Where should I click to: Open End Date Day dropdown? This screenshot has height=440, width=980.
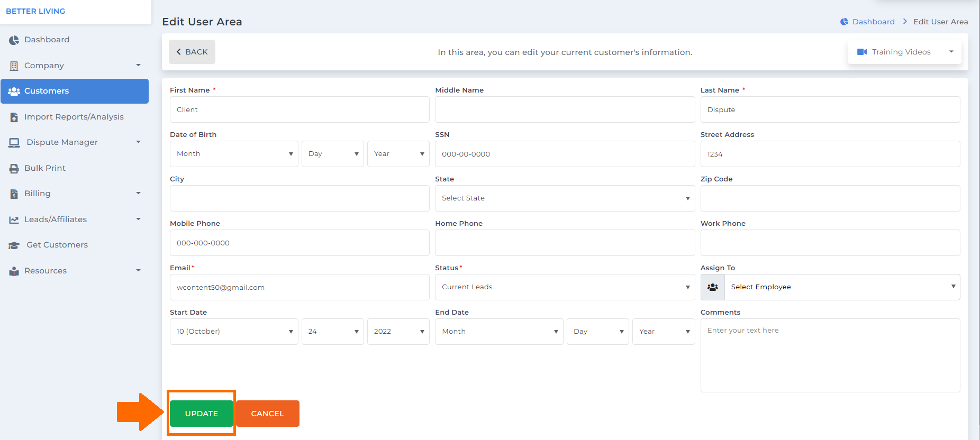tap(598, 332)
